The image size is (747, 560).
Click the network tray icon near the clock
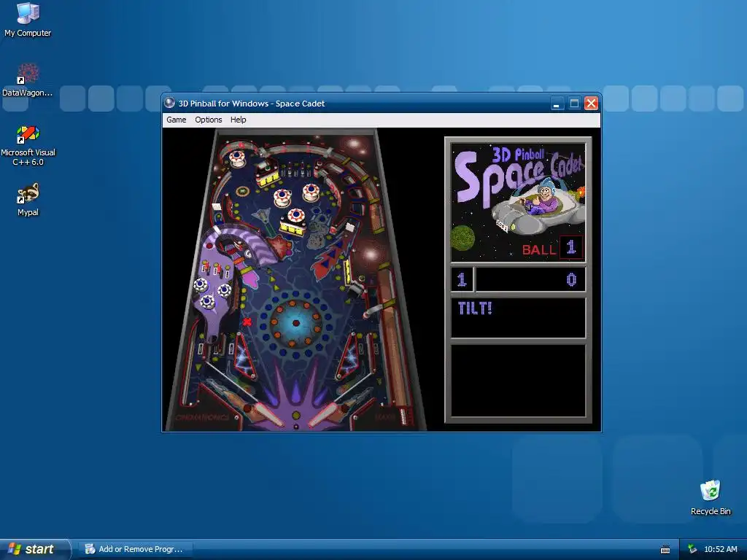click(x=692, y=549)
